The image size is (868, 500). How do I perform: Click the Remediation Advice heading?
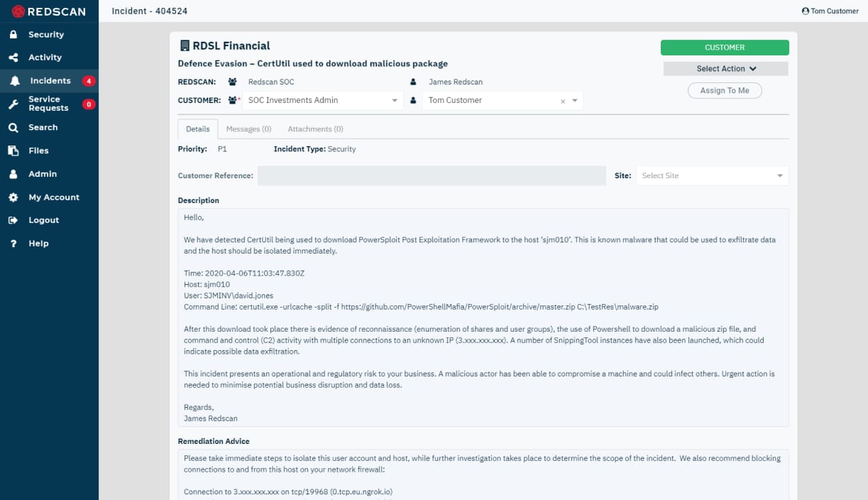214,441
